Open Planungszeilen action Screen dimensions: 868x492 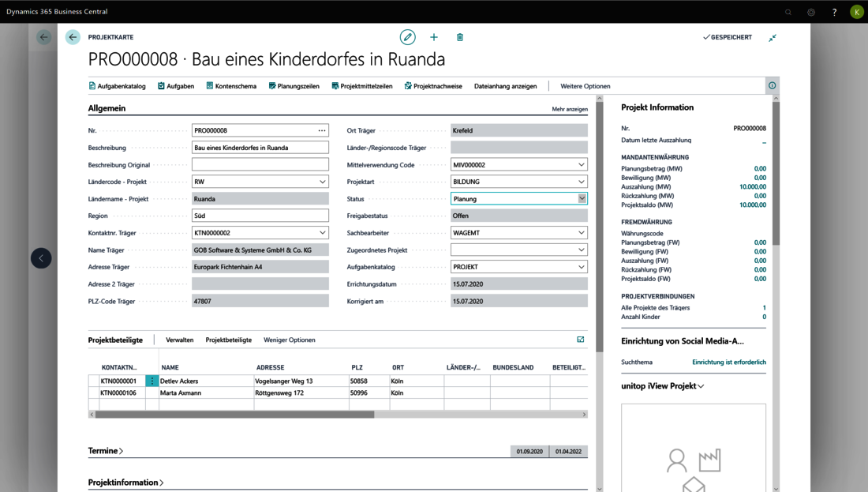[x=294, y=86]
